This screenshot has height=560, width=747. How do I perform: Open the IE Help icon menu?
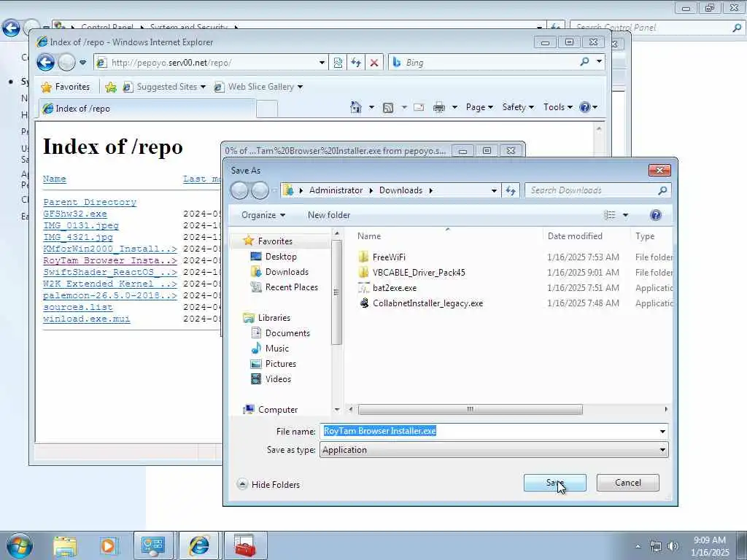[588, 107]
